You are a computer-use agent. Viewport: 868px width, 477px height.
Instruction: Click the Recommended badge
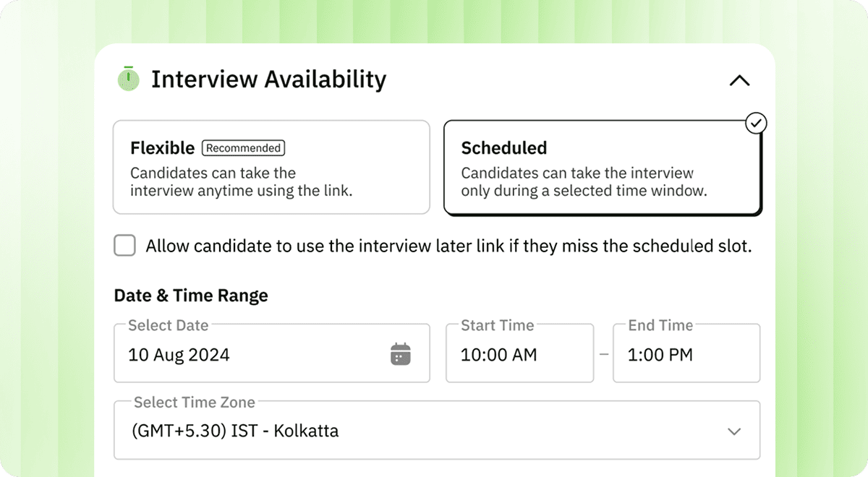pyautogui.click(x=243, y=148)
